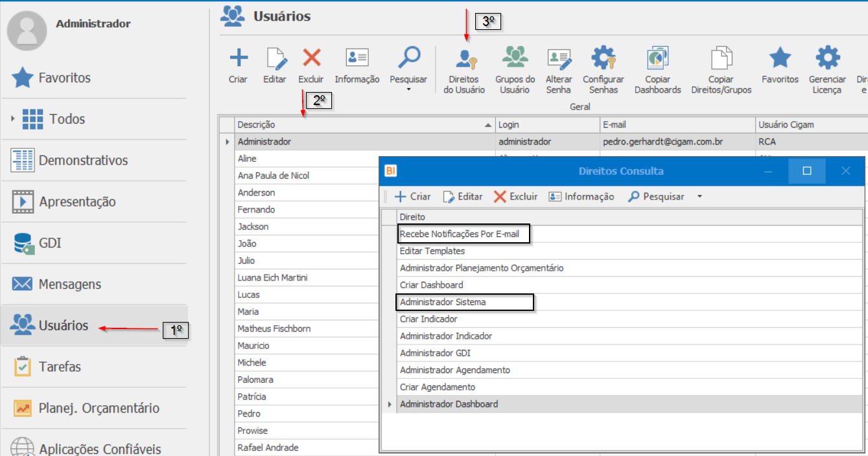
Task: Select the Administrador Sistema right
Action: tap(630, 302)
